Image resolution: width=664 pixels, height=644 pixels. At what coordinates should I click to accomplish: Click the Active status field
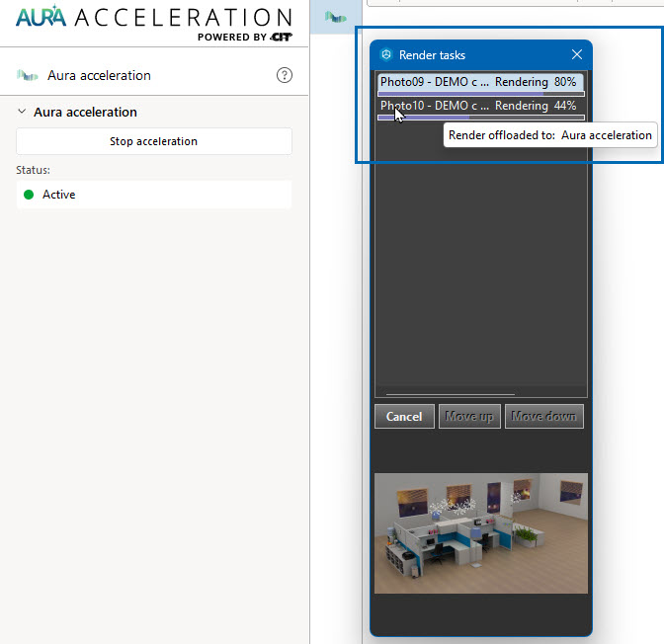tap(154, 195)
